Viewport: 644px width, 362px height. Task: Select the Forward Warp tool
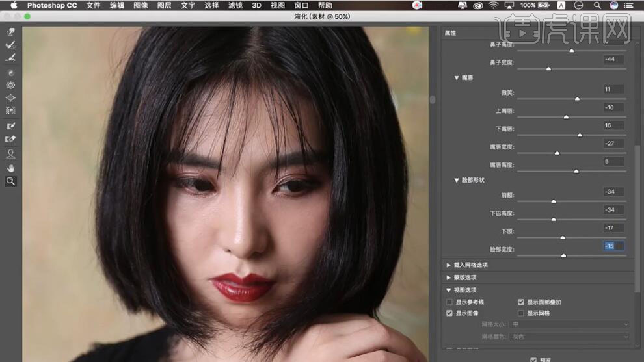10,32
